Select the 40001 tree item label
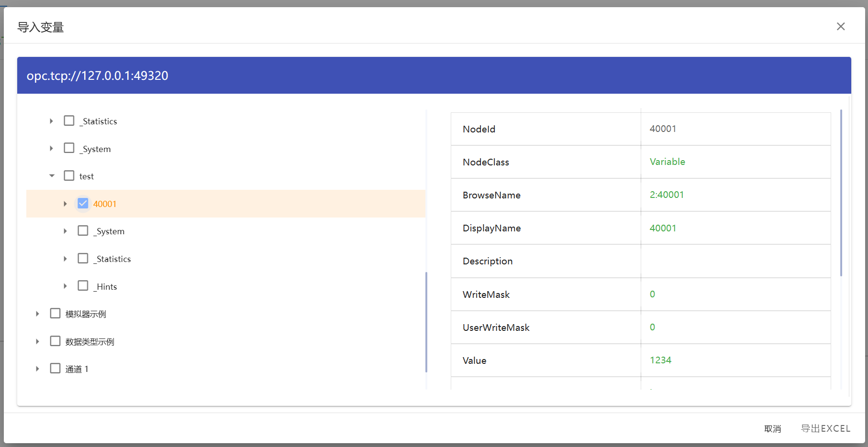Screen dimensions: 868x447 coord(105,204)
